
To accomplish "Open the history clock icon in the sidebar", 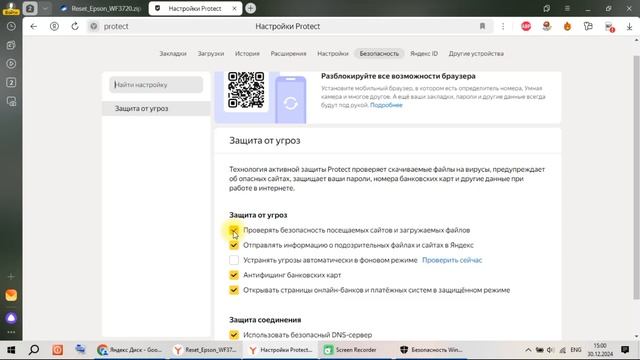I will [11, 27].
